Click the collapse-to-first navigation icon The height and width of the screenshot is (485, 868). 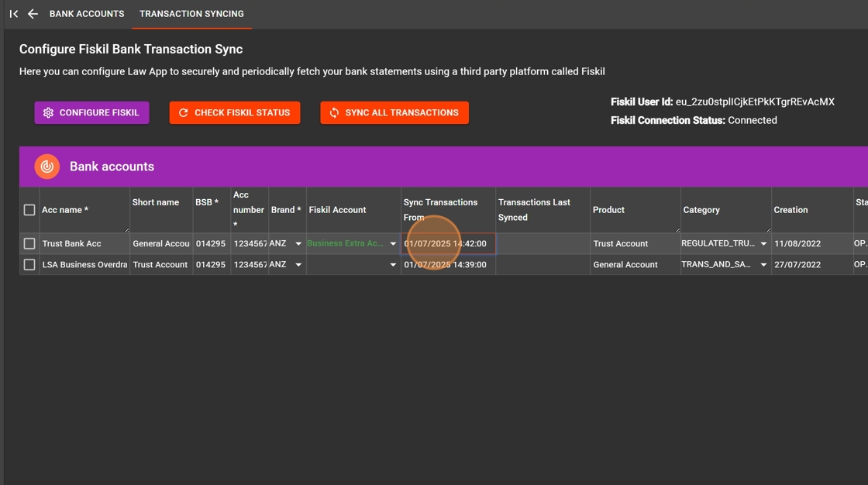[14, 14]
